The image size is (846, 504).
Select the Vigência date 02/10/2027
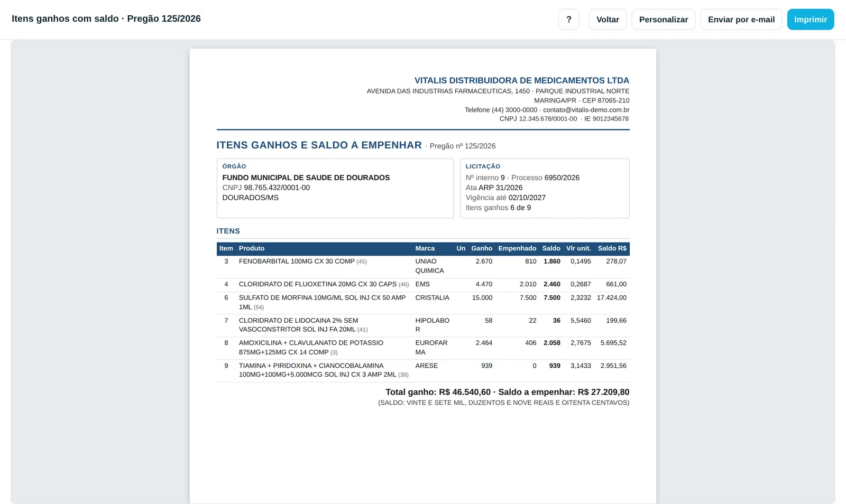(527, 198)
